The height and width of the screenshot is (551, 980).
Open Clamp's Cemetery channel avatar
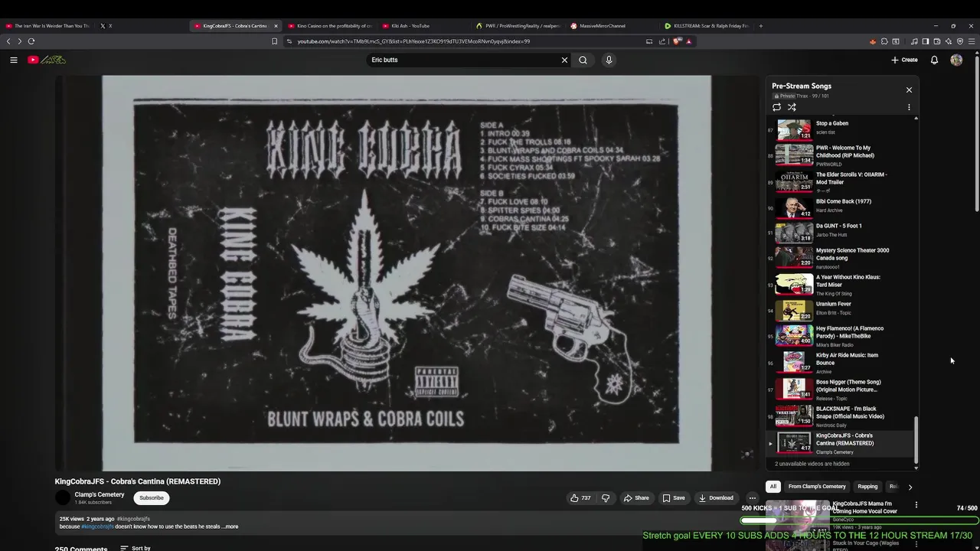click(x=63, y=497)
